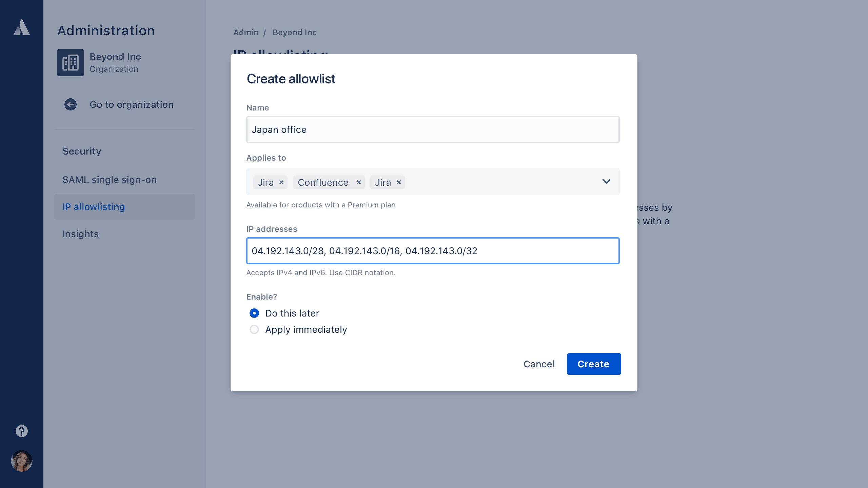Click the Atlassian logo icon in sidebar
868x488 pixels.
[21, 27]
